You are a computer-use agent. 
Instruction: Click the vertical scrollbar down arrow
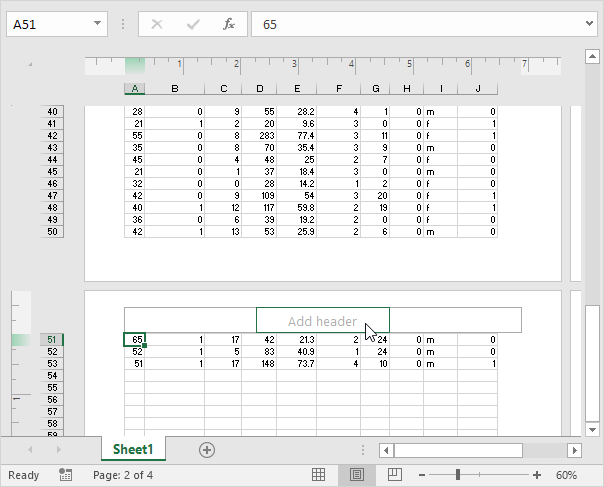[592, 429]
